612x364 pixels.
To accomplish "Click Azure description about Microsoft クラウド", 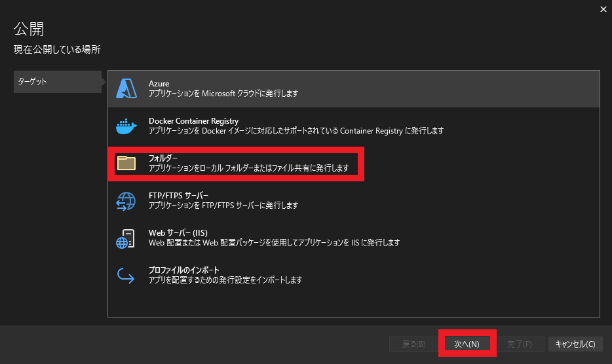I will coord(223,94).
